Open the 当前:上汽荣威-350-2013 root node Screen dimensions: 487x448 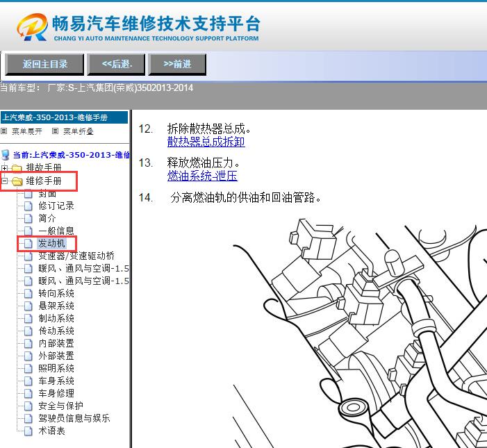coord(71,155)
